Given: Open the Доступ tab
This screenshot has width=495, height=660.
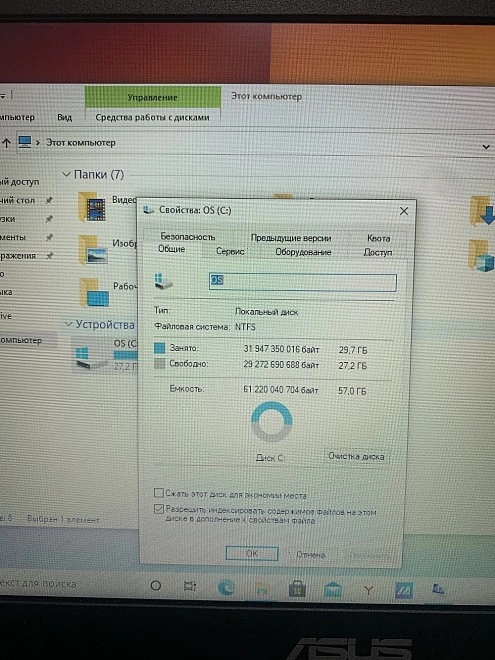Looking at the screenshot, I should (x=378, y=252).
